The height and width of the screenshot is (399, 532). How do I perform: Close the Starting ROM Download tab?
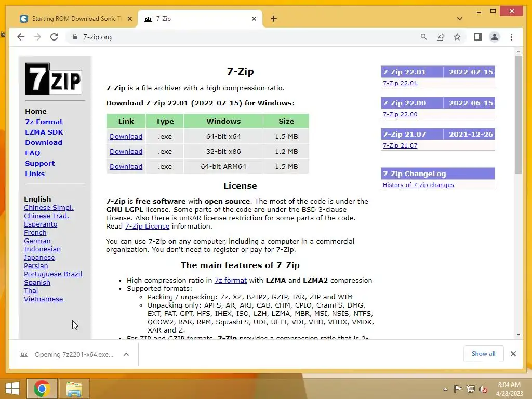(x=129, y=19)
